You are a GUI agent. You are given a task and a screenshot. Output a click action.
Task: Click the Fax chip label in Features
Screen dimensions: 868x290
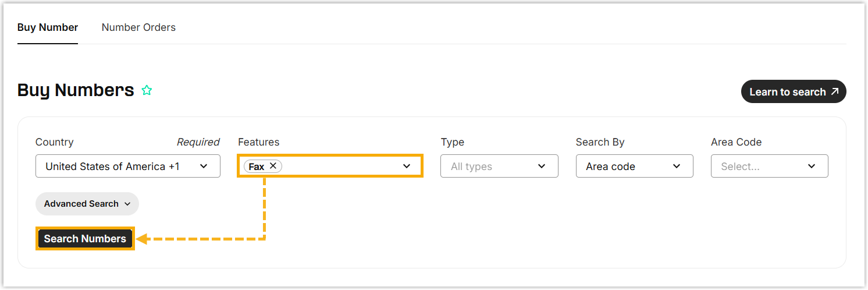pyautogui.click(x=256, y=167)
